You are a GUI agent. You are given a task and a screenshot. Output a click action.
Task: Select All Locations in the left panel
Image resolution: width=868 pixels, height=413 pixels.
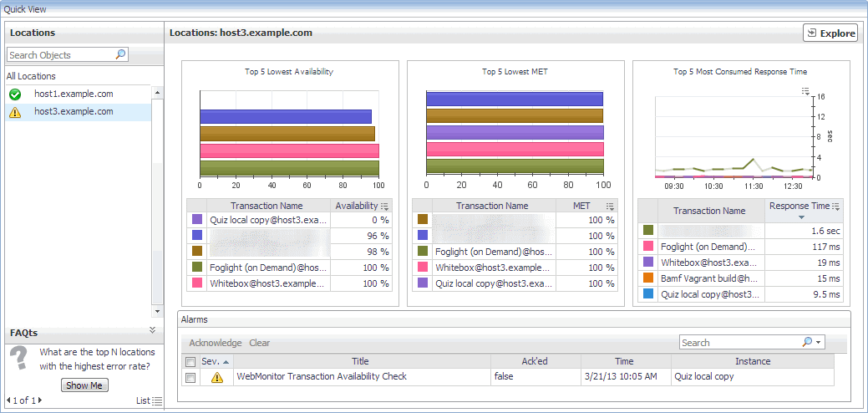(x=31, y=76)
